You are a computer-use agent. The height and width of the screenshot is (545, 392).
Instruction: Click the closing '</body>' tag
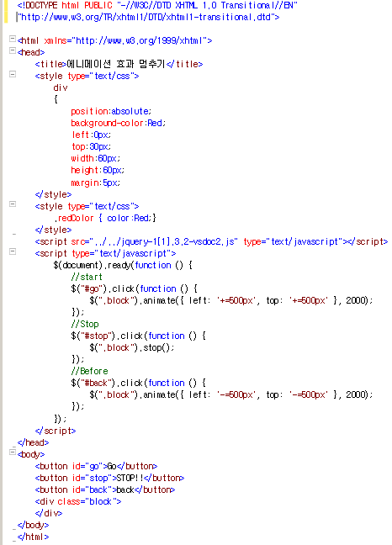[33, 525]
